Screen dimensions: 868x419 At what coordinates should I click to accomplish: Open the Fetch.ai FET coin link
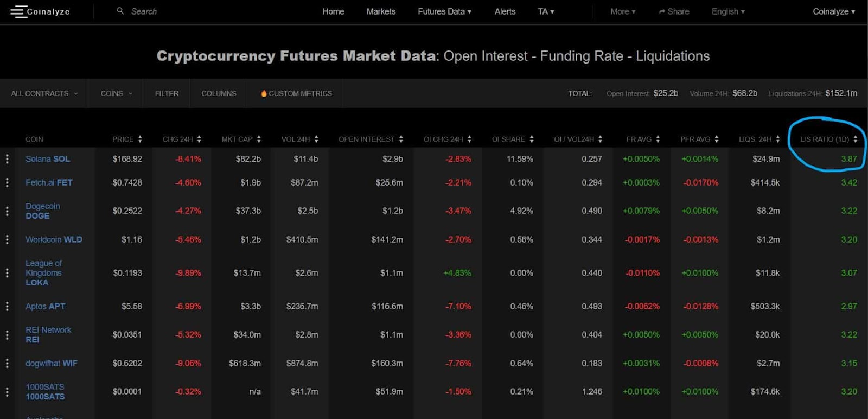(x=49, y=183)
